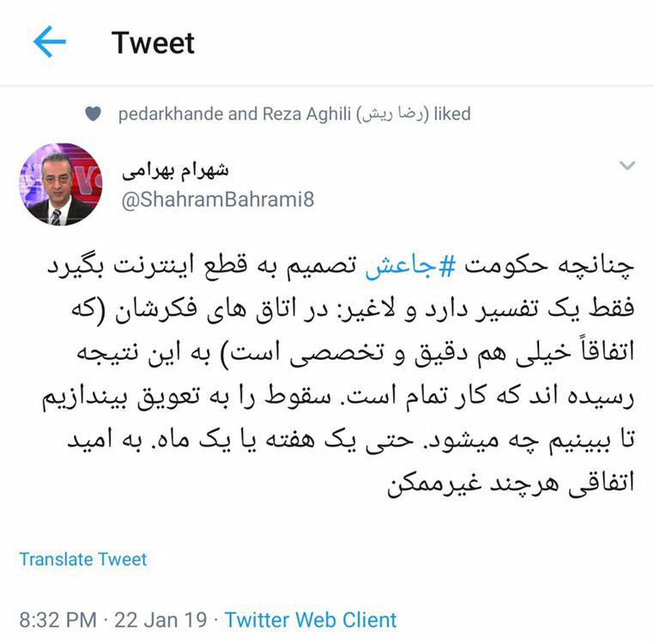The height and width of the screenshot is (644, 654).
Task: Click the 22 Jan 19 date
Action: point(160,620)
